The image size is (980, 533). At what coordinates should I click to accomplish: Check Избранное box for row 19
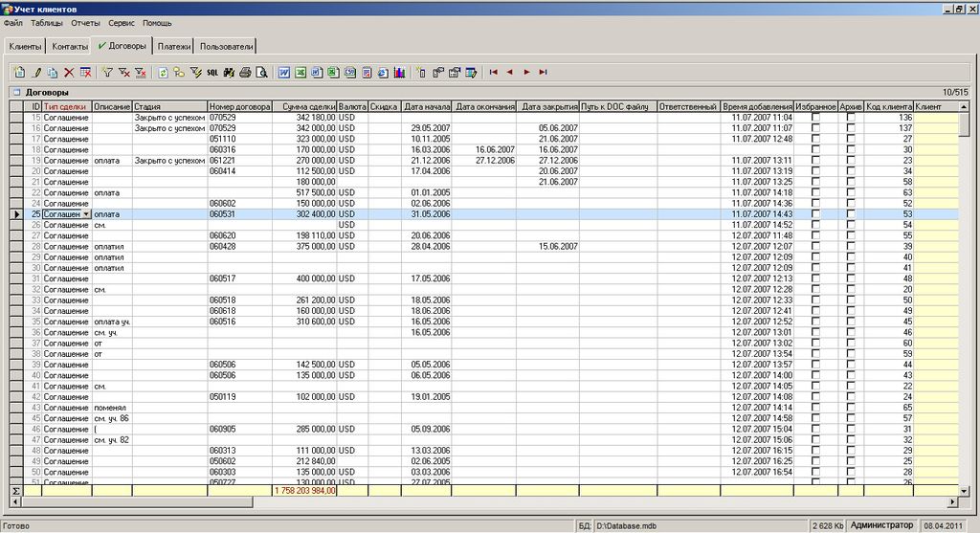(815, 161)
